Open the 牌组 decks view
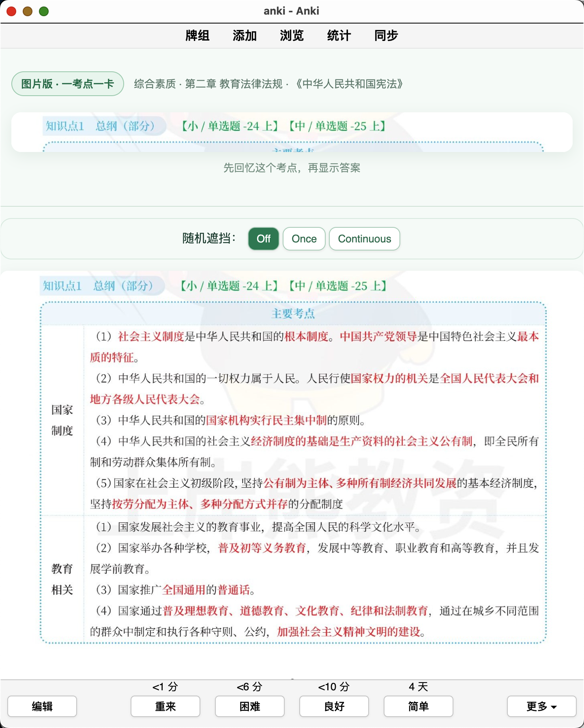The width and height of the screenshot is (584, 728). click(197, 36)
